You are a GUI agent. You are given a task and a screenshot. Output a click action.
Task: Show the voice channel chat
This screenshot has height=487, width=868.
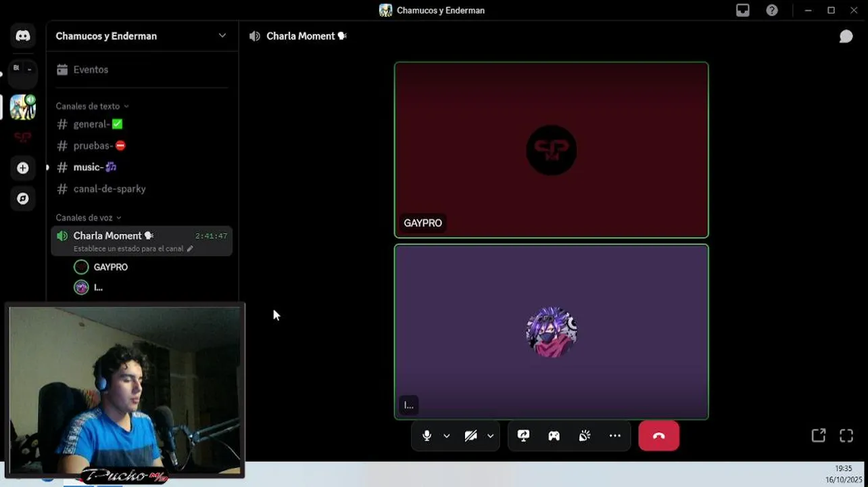point(846,37)
